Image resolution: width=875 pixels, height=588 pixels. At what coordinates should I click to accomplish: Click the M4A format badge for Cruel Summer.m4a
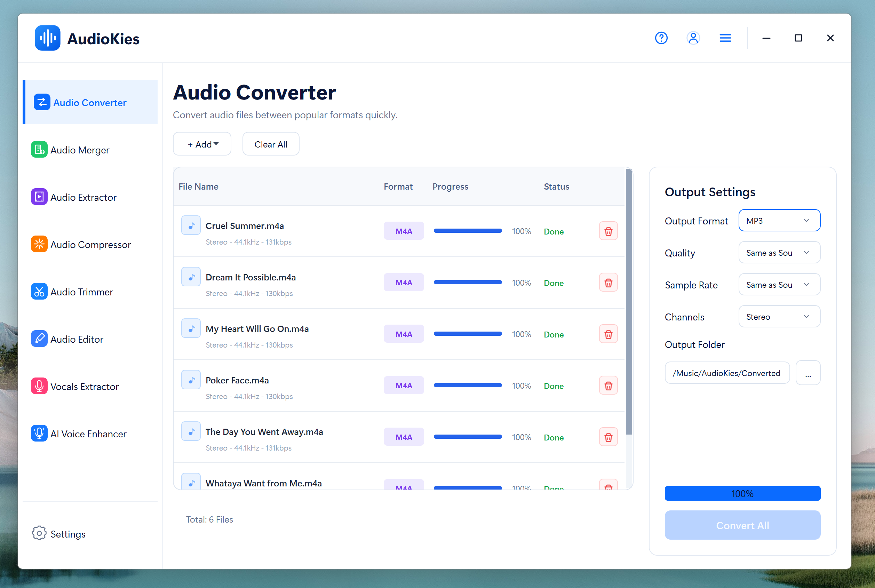[x=403, y=231]
